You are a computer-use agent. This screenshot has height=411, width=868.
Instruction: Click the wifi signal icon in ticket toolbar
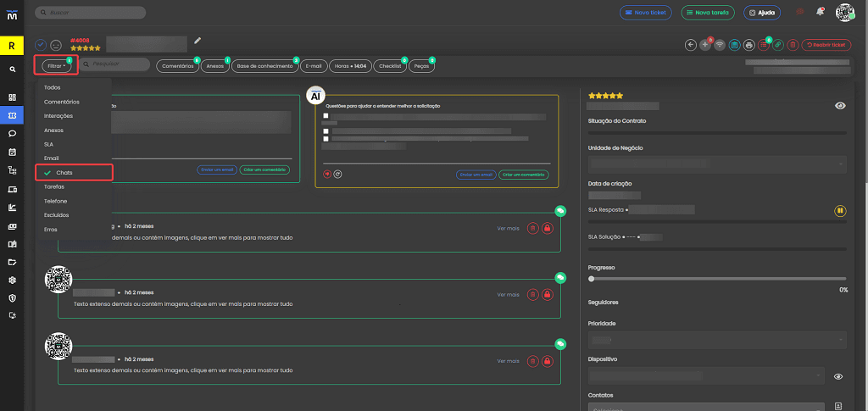pos(720,45)
